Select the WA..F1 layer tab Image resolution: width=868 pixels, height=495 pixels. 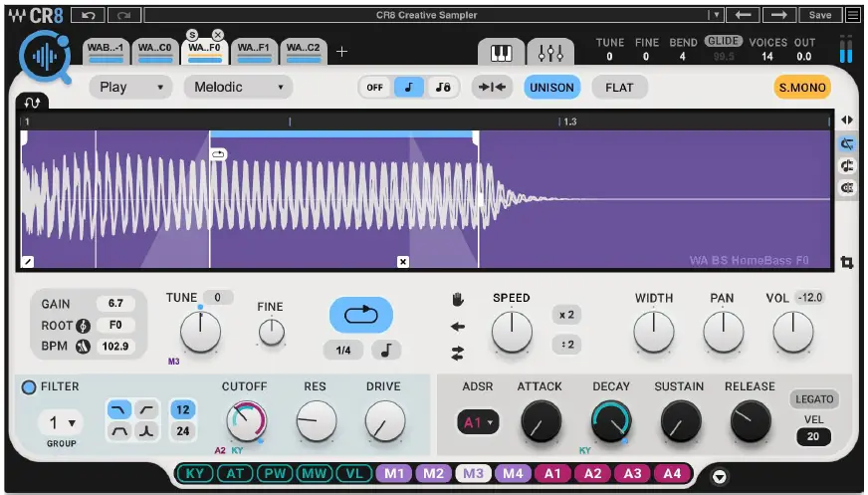[254, 52]
